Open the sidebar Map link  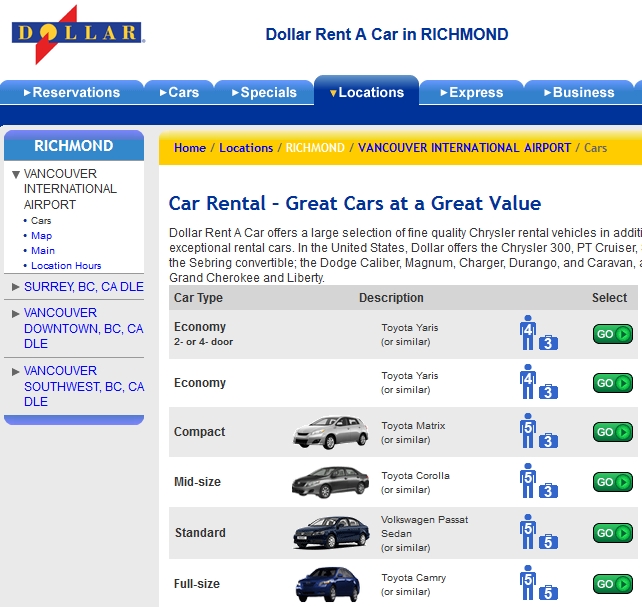pos(41,236)
